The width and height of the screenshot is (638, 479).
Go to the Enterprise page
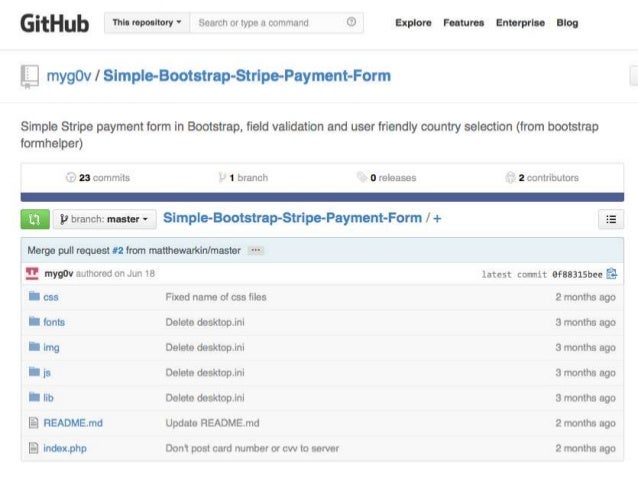click(x=520, y=23)
